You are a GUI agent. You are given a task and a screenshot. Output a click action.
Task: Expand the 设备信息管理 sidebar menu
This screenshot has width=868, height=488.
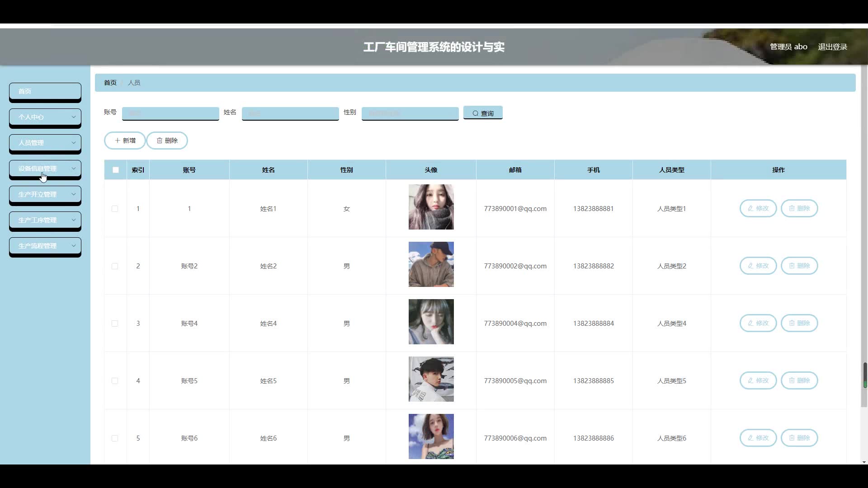pyautogui.click(x=45, y=169)
